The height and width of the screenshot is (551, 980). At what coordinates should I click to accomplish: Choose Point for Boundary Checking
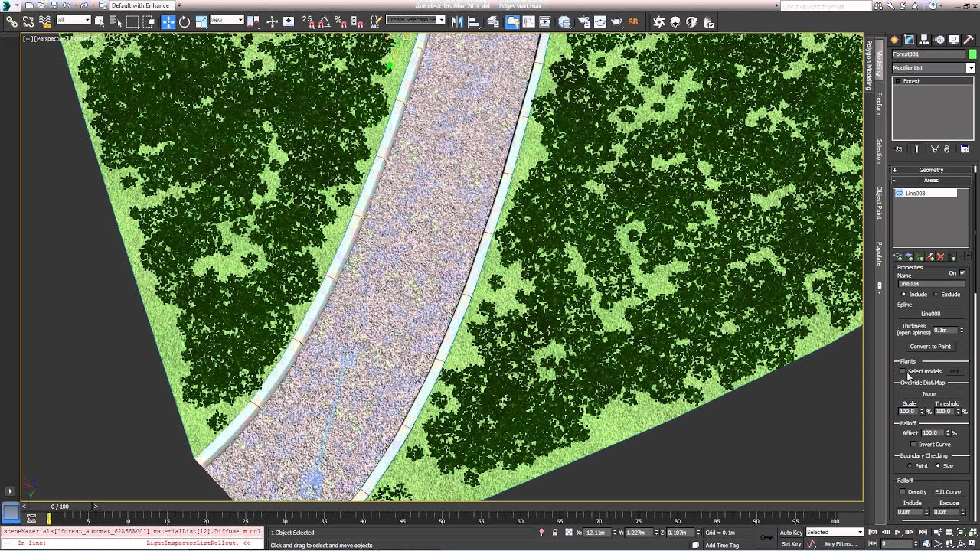[x=910, y=466]
